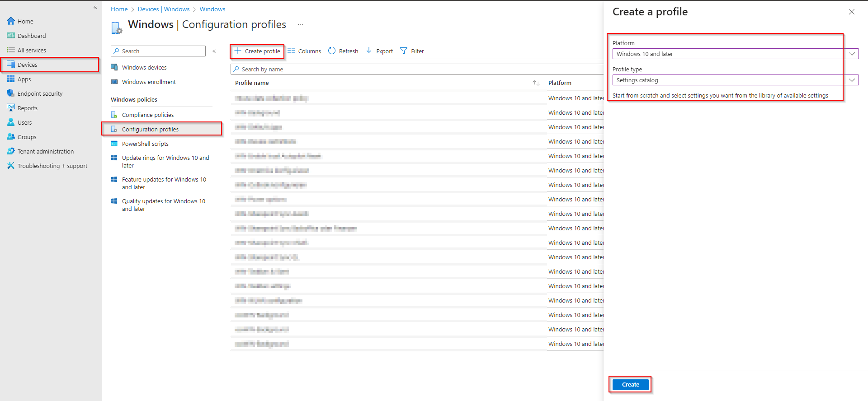The image size is (868, 401).
Task: Open the Dashboard icon in sidebar
Action: point(11,36)
